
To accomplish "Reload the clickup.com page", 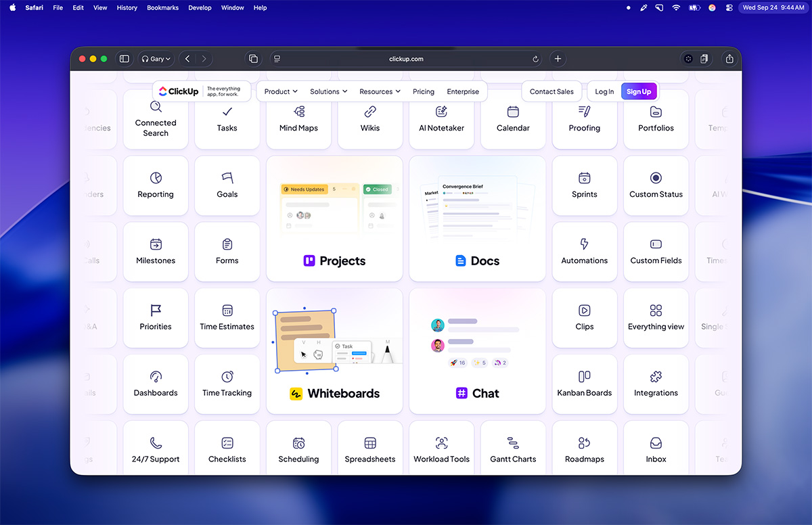I will [535, 59].
